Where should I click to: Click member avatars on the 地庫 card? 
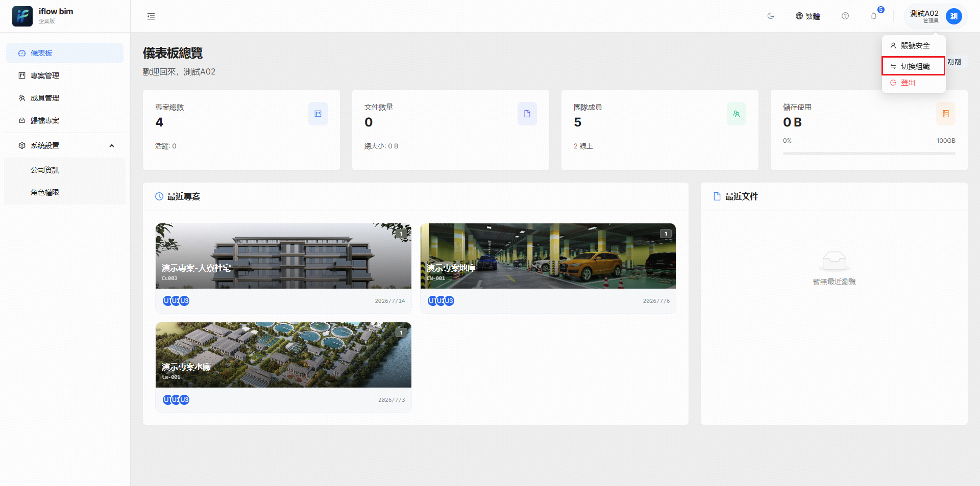pos(441,301)
